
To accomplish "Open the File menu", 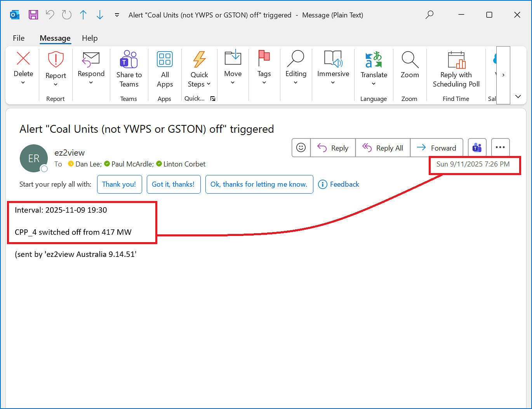I will tap(19, 38).
